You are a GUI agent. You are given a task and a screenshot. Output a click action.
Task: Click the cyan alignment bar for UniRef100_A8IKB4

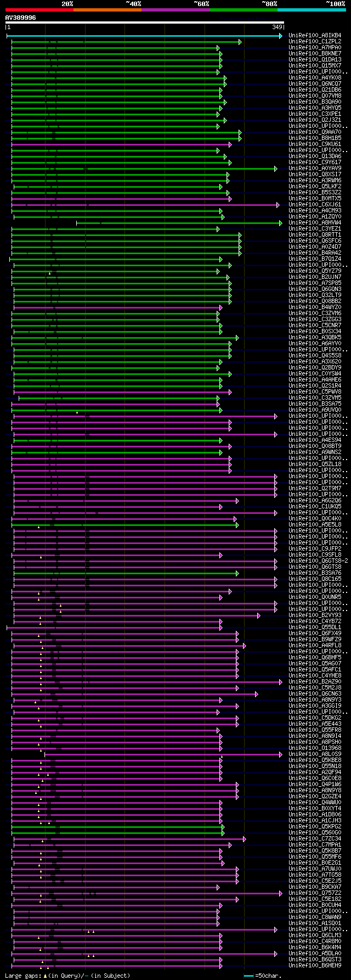click(145, 36)
